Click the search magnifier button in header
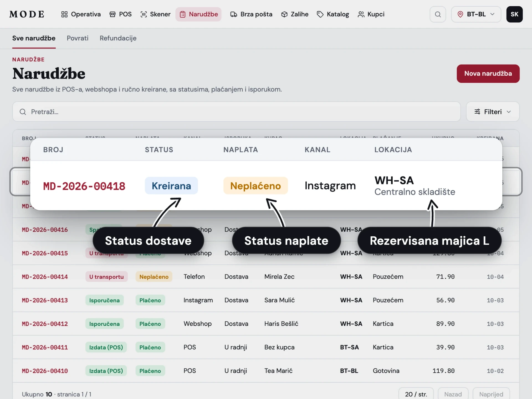Viewport: 532px width, 399px height. pyautogui.click(x=438, y=14)
